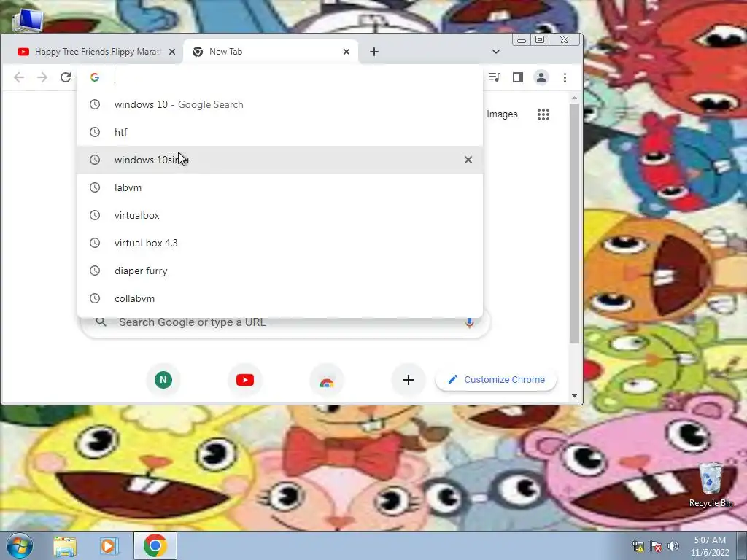Open the profile avatar icon
The image size is (747, 560).
pyautogui.click(x=541, y=77)
